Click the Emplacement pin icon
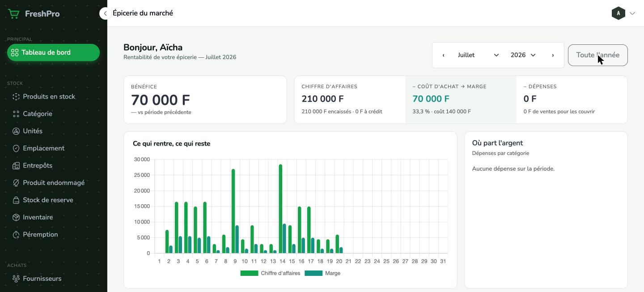Screen dimensions: 644x292 click(x=16, y=149)
